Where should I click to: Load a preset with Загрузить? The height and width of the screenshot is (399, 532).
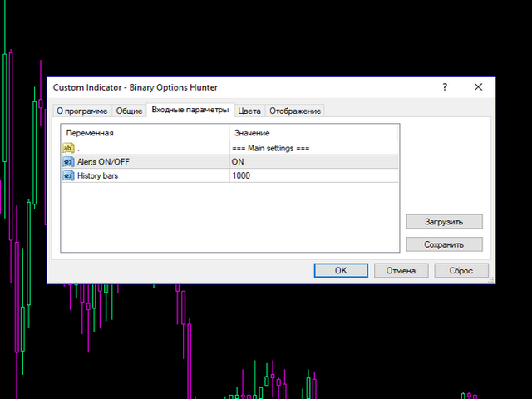(444, 222)
